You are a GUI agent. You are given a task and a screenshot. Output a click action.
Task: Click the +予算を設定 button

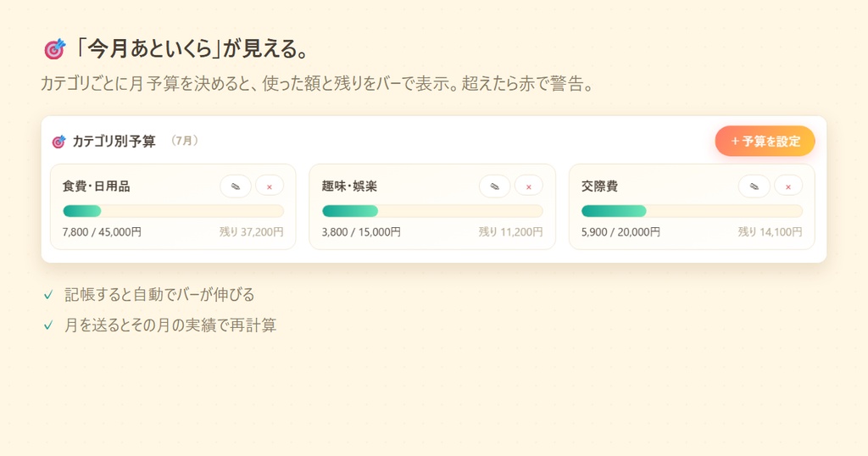(765, 141)
